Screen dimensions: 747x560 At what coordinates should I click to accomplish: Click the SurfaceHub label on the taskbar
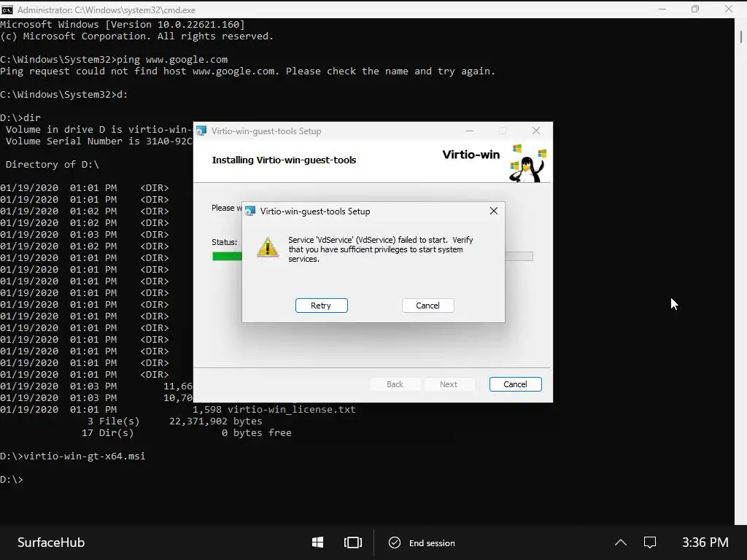51,542
